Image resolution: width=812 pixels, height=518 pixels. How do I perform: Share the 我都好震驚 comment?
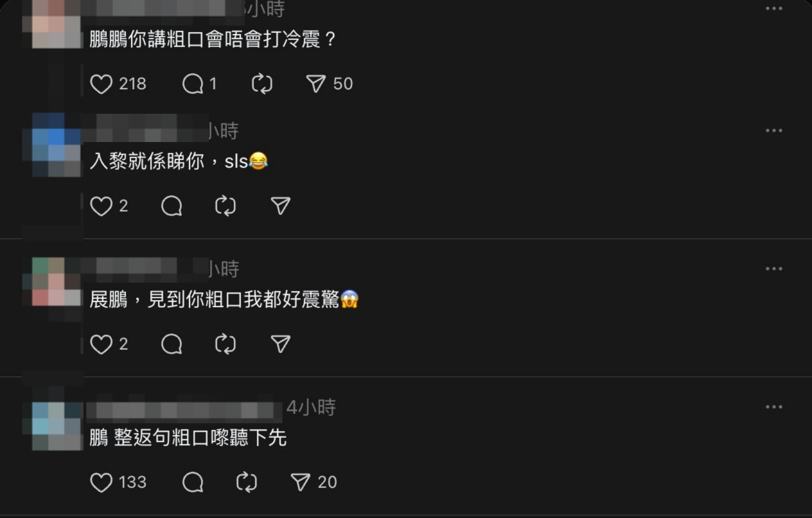[280, 344]
